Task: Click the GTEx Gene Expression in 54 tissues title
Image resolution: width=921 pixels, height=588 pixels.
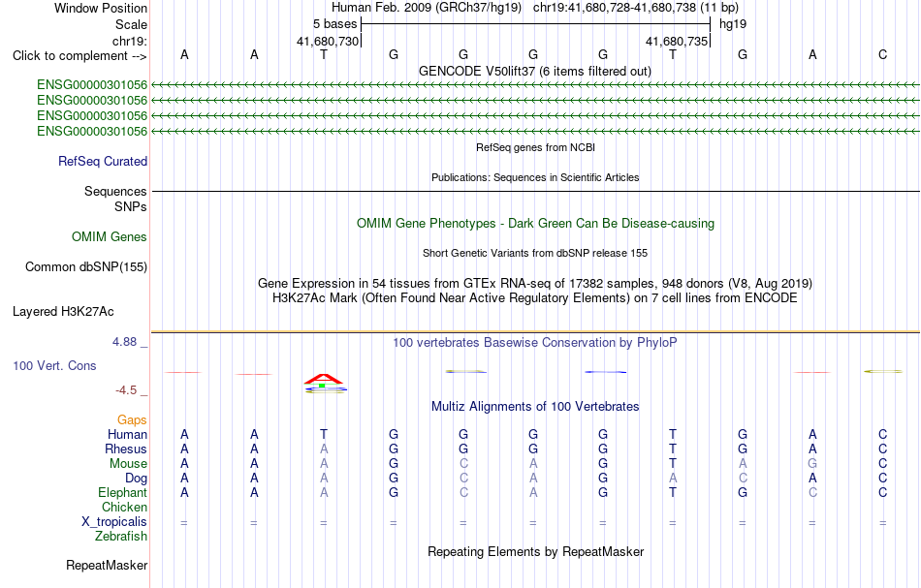Action: tap(535, 284)
